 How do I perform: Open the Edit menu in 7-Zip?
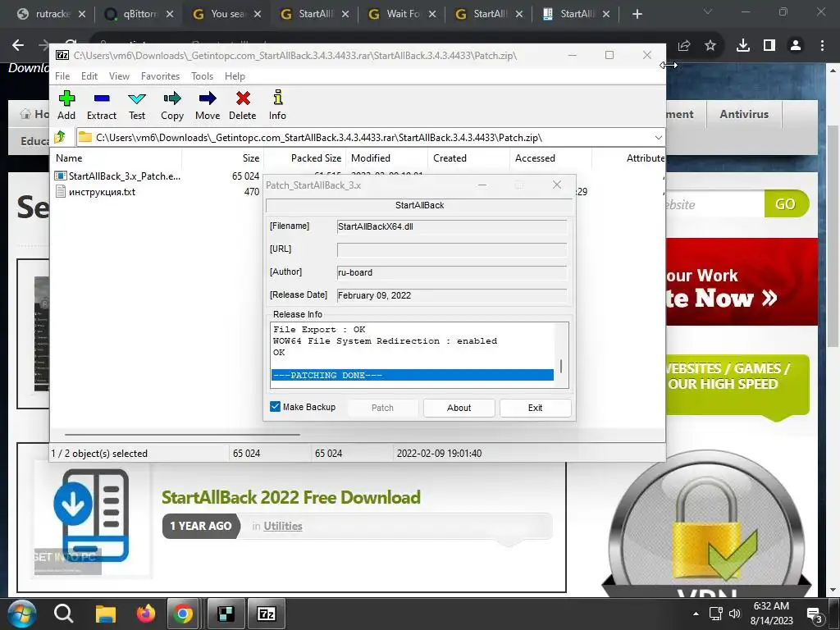click(x=89, y=76)
